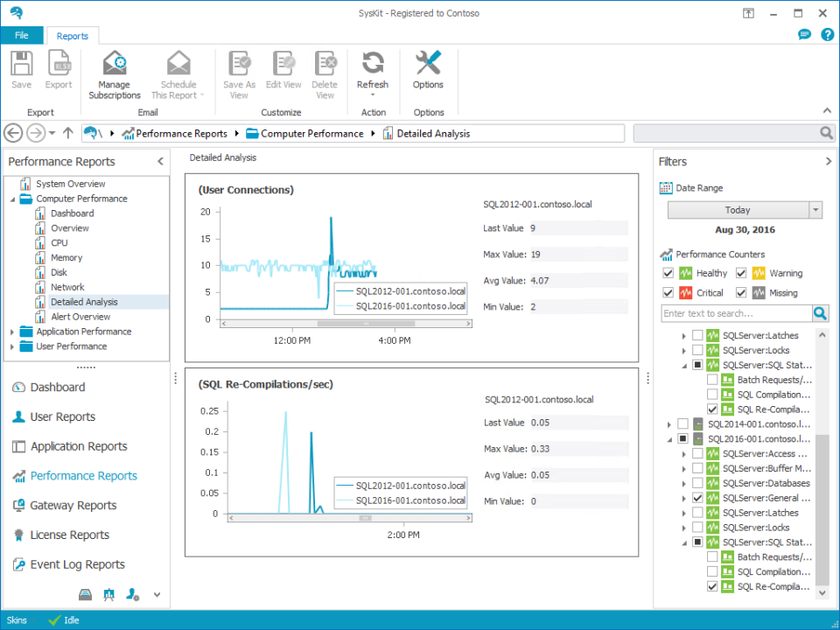The height and width of the screenshot is (630, 840).
Task: Open the Date Range Today dropdown
Action: (x=815, y=210)
